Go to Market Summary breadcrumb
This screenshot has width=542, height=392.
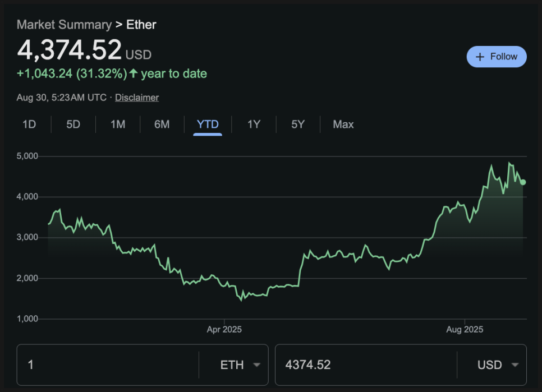[65, 25]
